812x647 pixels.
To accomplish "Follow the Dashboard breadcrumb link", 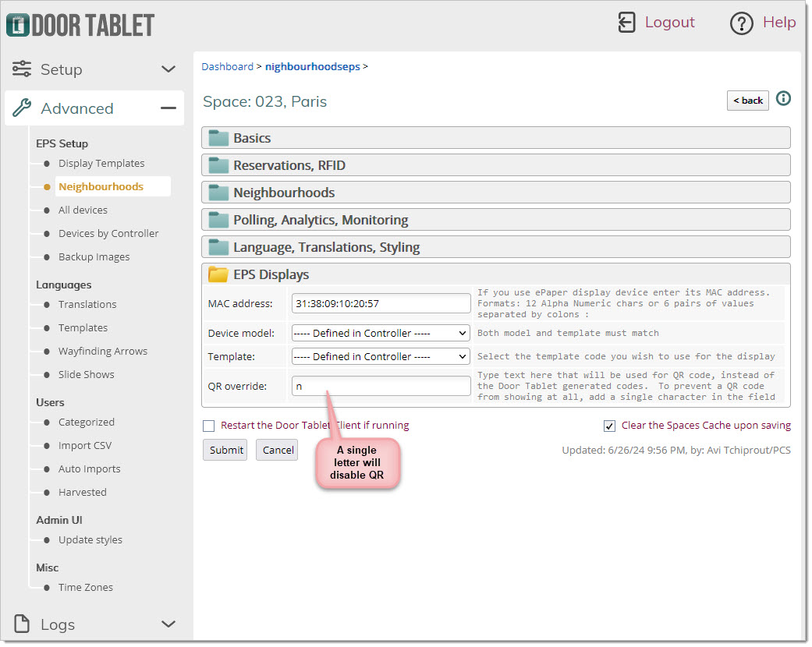I will 227,66.
